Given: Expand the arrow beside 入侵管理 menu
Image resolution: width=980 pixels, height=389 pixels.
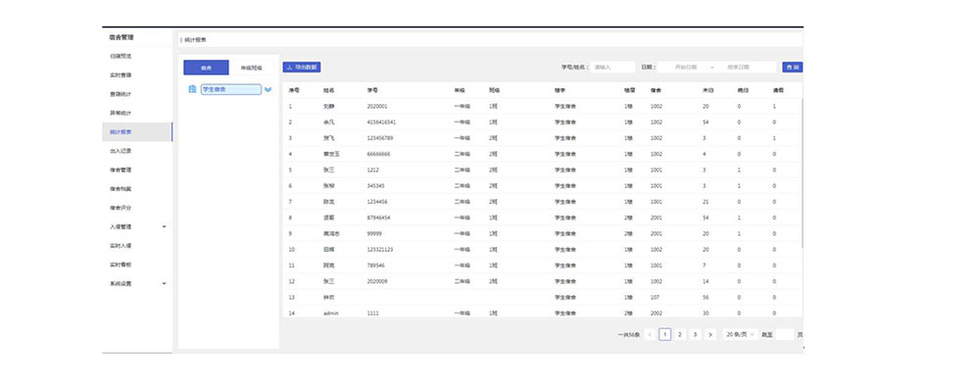Looking at the screenshot, I should [165, 226].
